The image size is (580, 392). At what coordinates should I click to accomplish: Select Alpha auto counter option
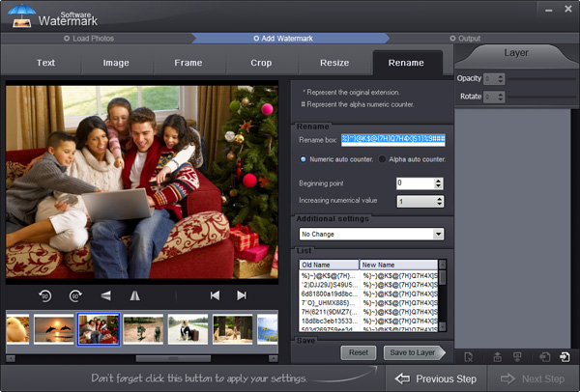tap(382, 159)
